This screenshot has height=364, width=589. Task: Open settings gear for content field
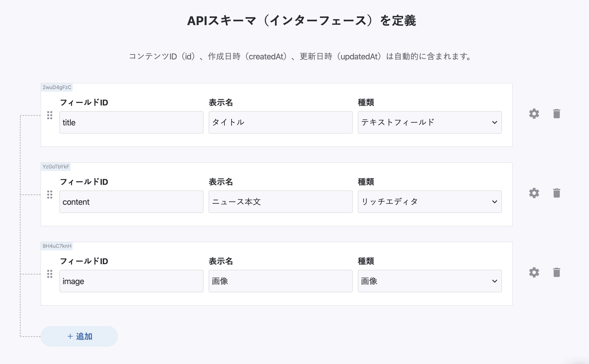coord(534,193)
